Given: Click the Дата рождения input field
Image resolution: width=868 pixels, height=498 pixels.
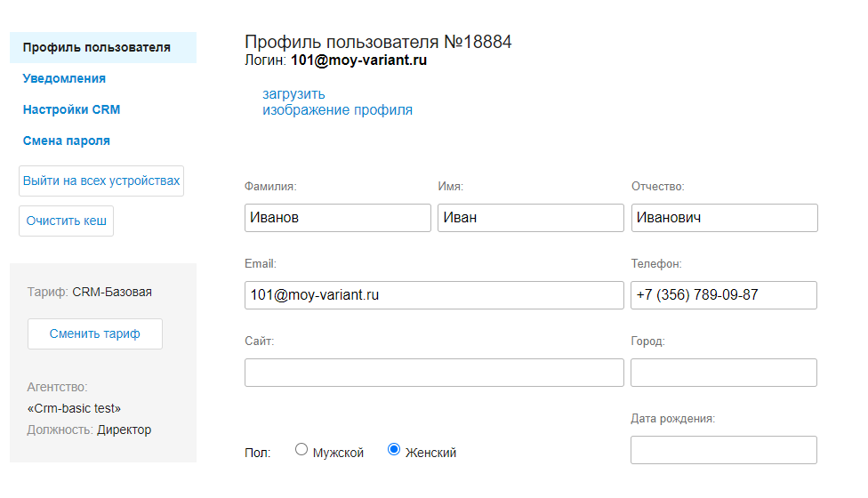Looking at the screenshot, I should pos(723,450).
